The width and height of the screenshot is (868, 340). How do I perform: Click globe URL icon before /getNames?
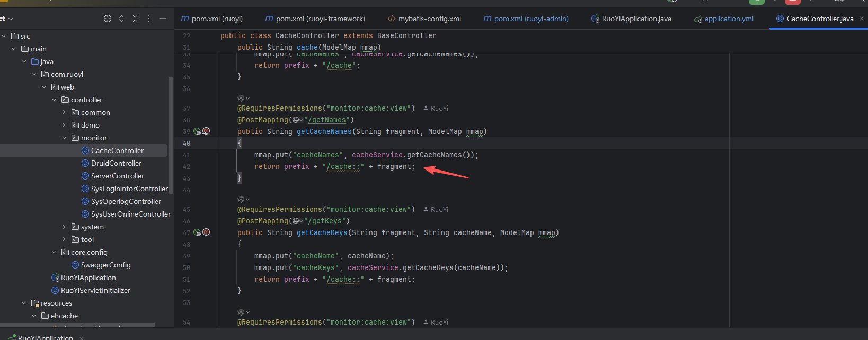[x=296, y=120]
